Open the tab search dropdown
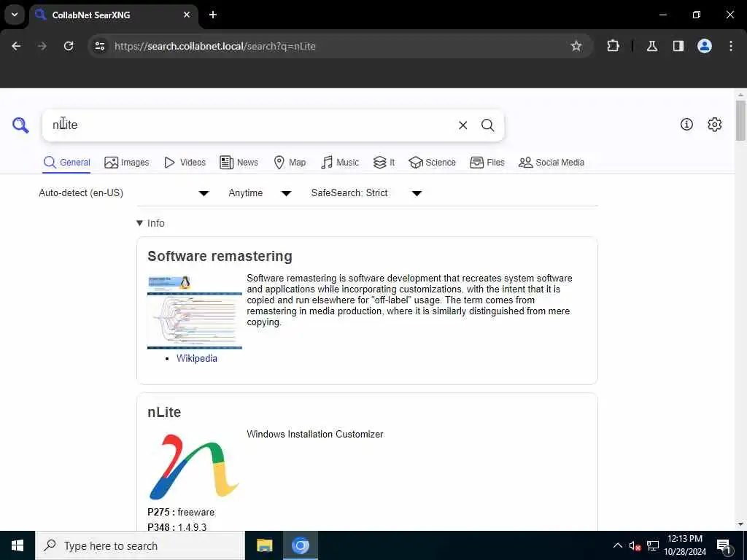Image resolution: width=747 pixels, height=560 pixels. [x=15, y=15]
